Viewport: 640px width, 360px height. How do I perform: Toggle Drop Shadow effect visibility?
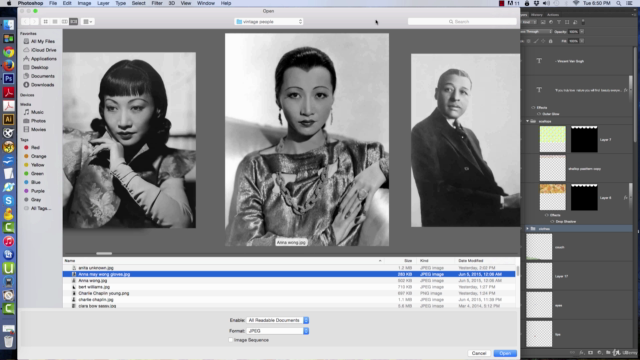(x=552, y=221)
